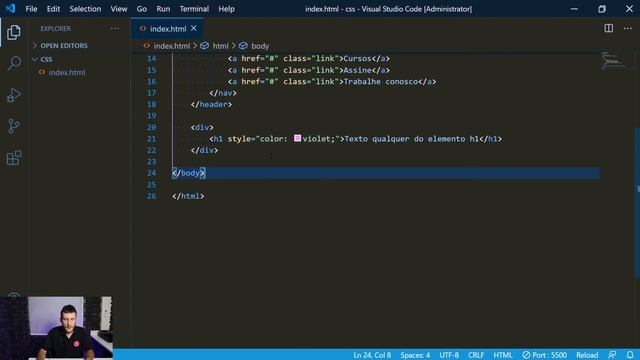The height and width of the screenshot is (360, 640).
Task: Click the opening <div> tag on line 20
Action: pos(202,127)
